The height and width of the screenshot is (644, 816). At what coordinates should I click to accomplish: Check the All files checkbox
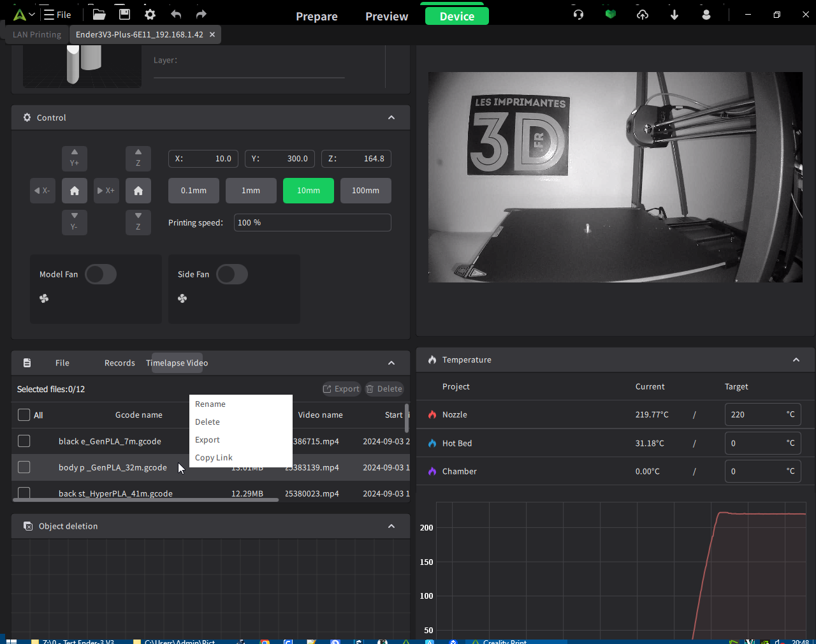[x=24, y=415]
